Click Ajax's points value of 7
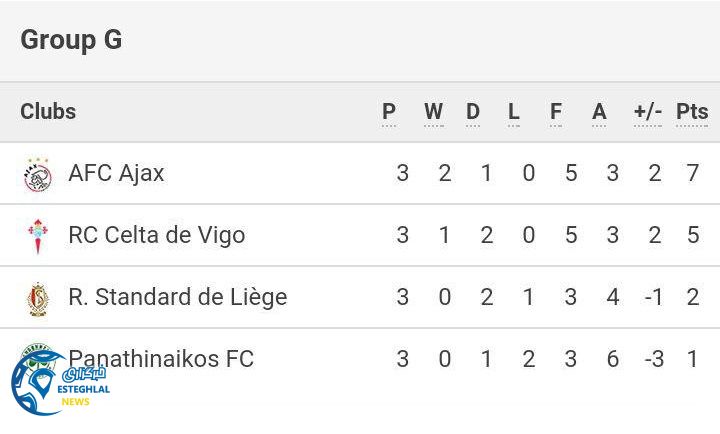Viewport: 720px width, 434px height. (x=693, y=174)
